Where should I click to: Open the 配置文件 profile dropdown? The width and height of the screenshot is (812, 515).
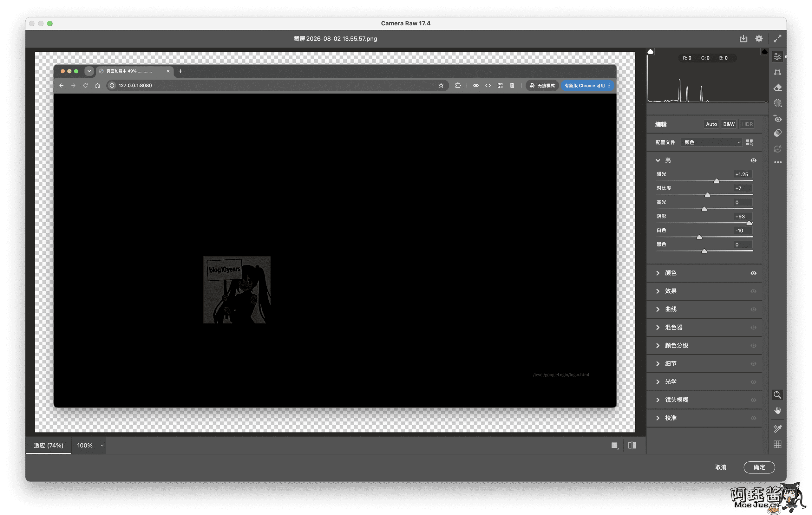(711, 142)
